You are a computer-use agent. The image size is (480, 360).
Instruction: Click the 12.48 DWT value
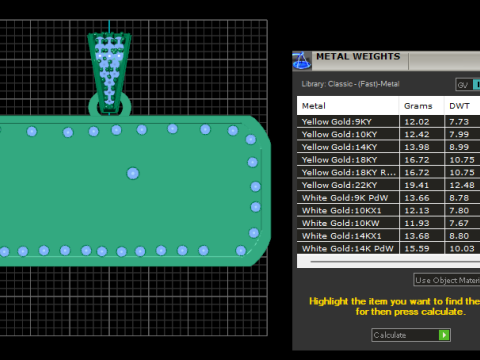pyautogui.click(x=462, y=185)
